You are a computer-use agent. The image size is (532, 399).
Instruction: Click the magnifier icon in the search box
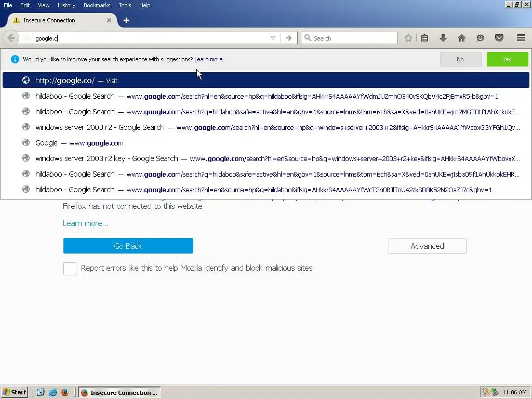[x=308, y=38]
